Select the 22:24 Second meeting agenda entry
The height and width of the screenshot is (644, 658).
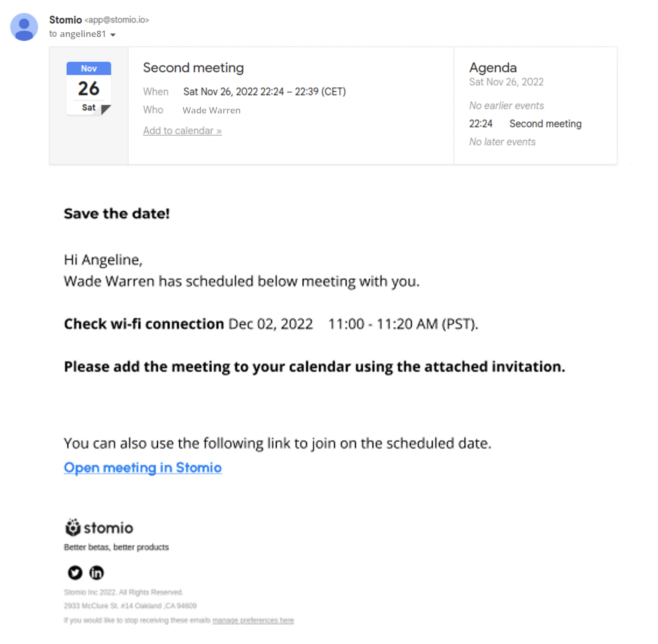(x=525, y=124)
